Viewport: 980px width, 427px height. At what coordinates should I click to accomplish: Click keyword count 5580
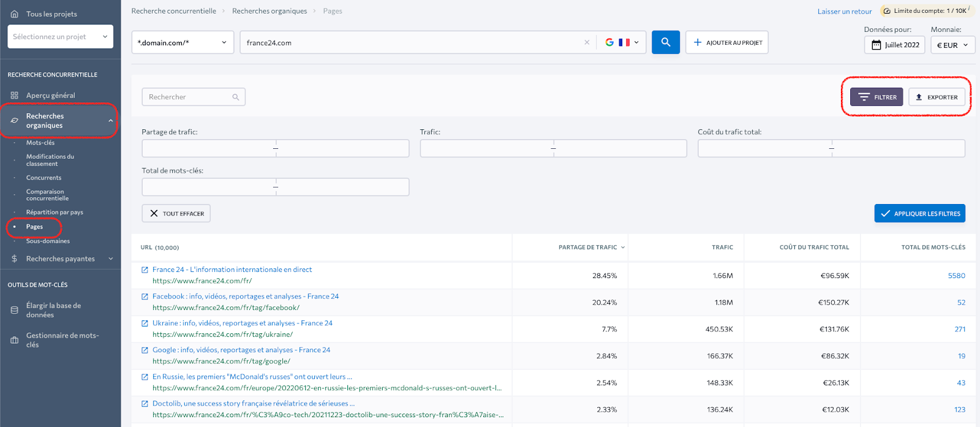click(957, 276)
